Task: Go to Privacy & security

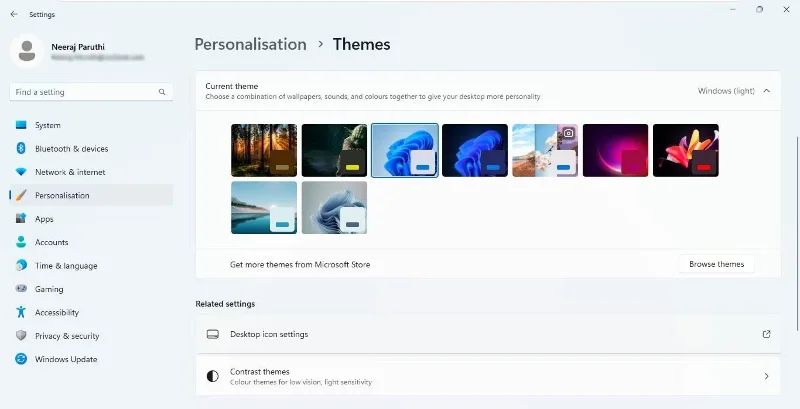Action: tap(91, 336)
